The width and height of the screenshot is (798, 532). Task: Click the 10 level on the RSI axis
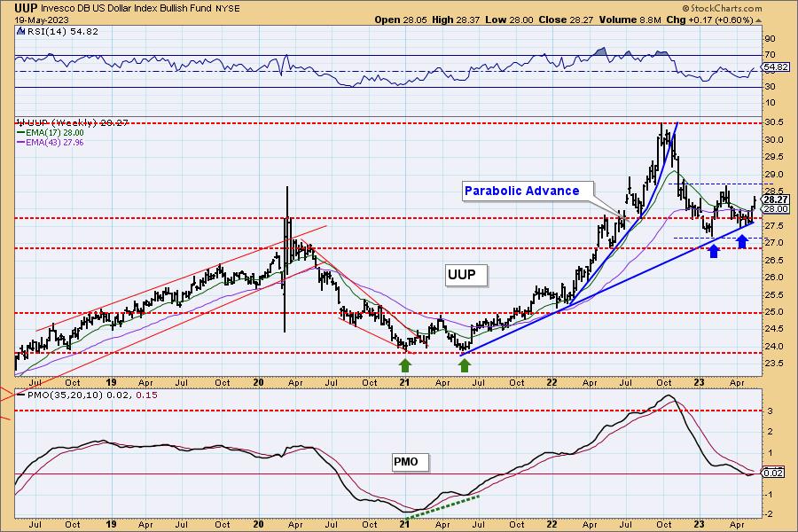[770, 103]
